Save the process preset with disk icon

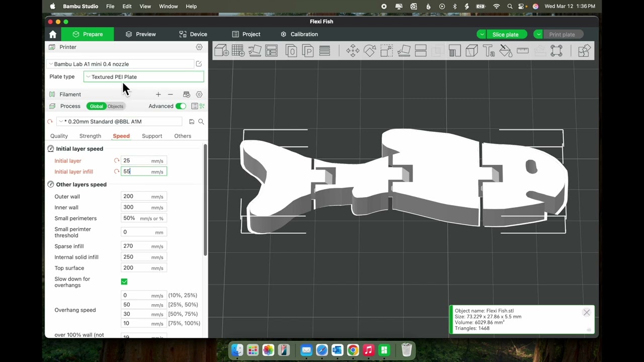click(192, 122)
